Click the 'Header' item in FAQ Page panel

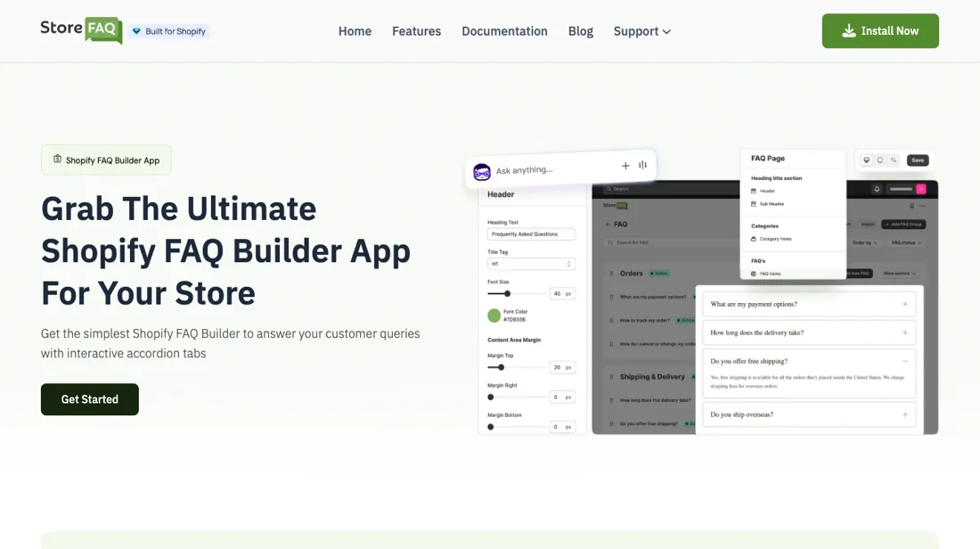[x=767, y=192]
